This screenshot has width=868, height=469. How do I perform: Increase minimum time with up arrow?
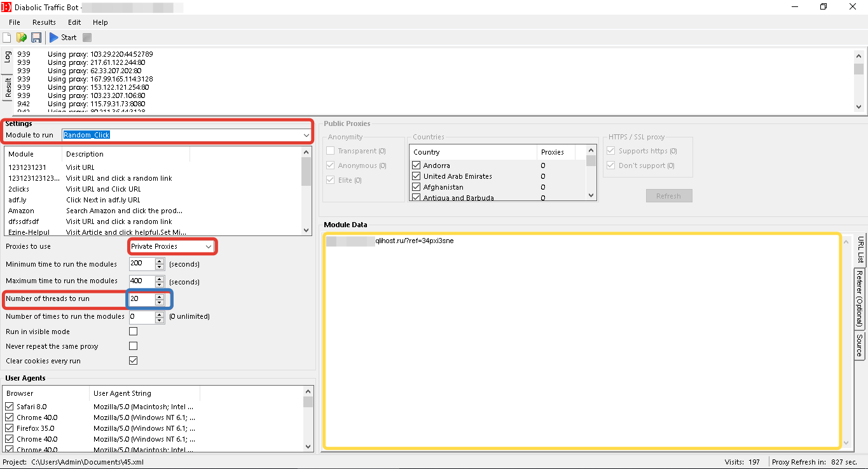tap(160, 261)
